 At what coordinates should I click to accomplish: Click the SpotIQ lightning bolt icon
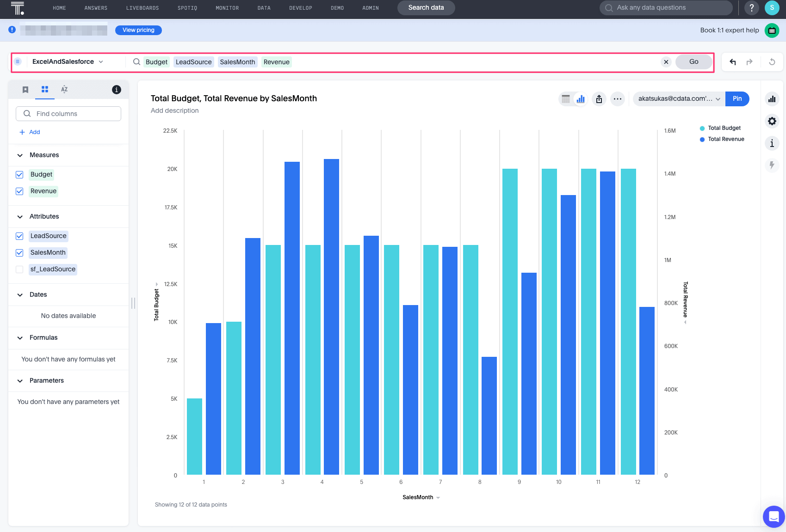772,165
